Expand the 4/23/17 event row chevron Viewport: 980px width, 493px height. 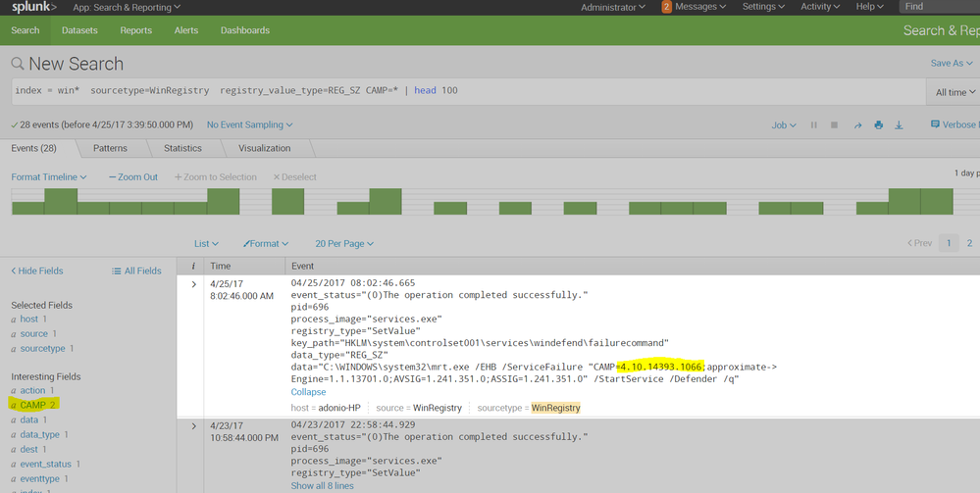[193, 426]
